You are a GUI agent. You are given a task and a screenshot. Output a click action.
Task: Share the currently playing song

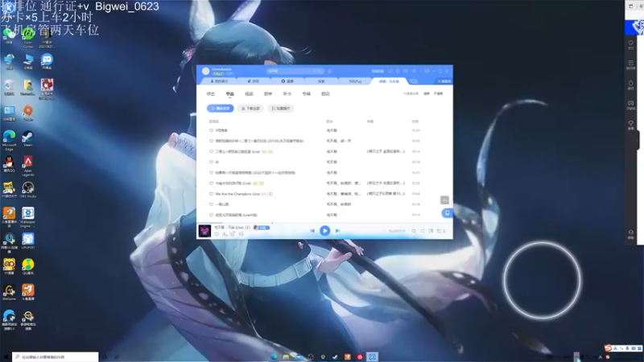233,234
